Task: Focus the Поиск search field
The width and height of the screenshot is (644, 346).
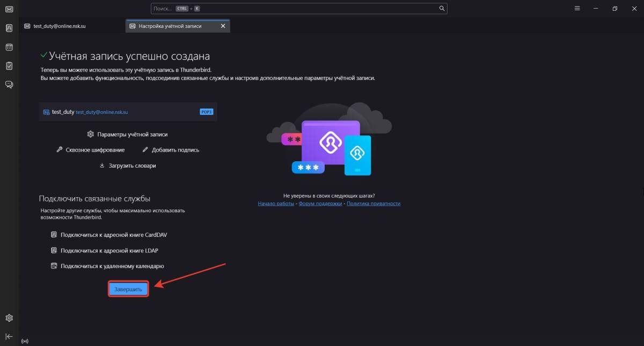Action: point(295,9)
